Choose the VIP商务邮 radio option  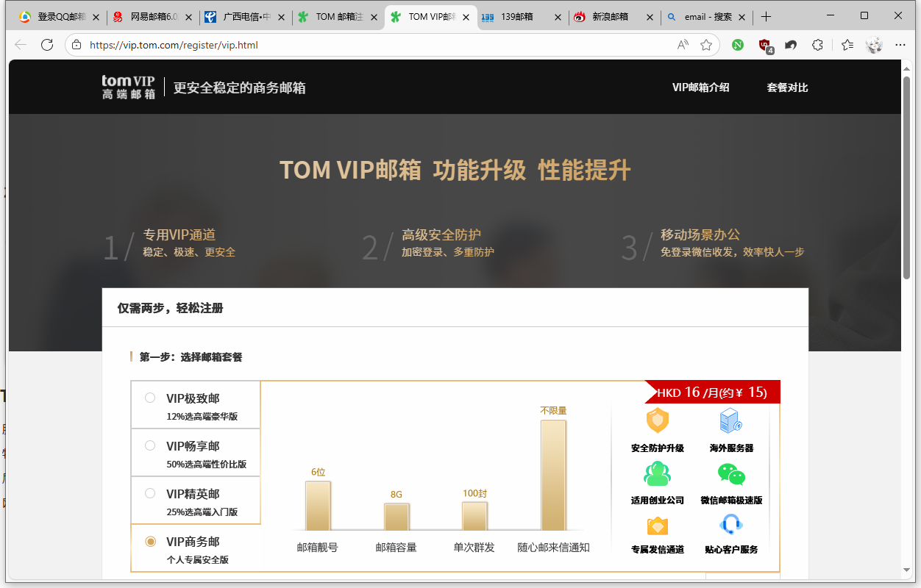click(x=150, y=542)
